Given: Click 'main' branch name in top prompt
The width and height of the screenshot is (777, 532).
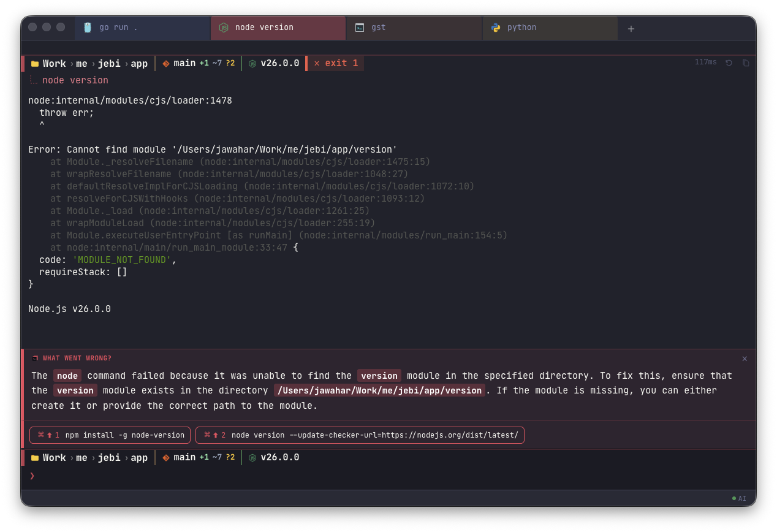Looking at the screenshot, I should pos(184,63).
